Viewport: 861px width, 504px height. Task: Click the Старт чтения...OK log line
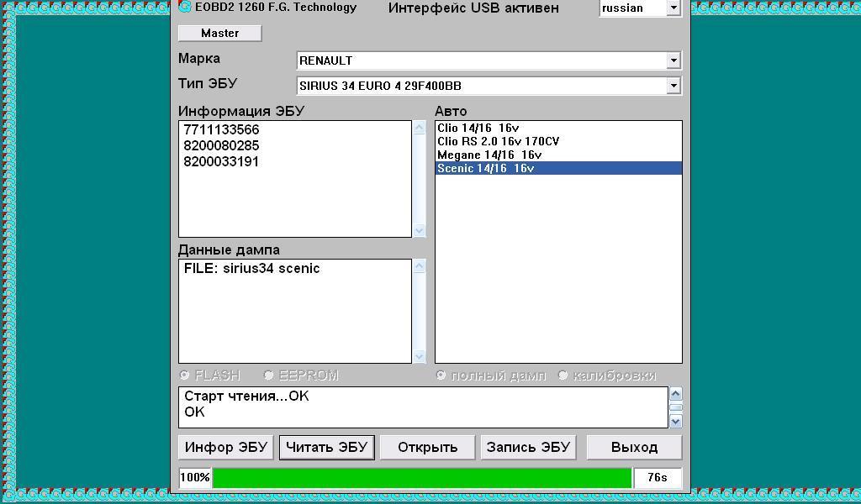246,396
